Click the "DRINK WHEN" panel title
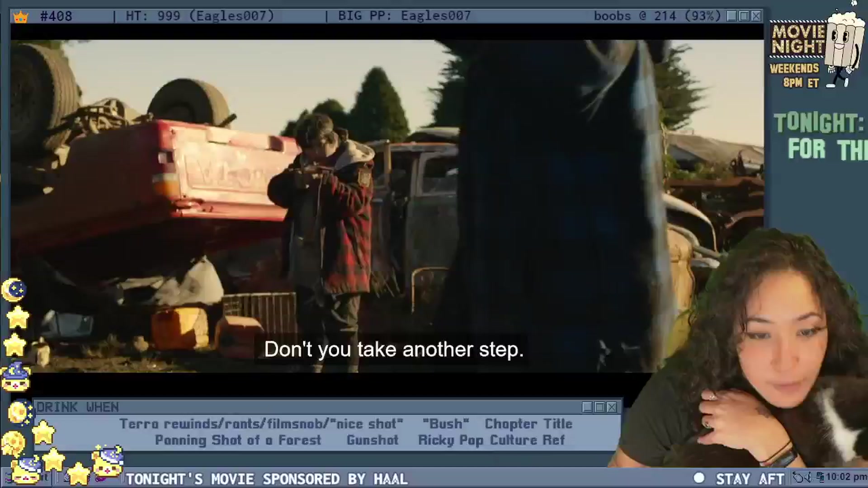This screenshot has width=868, height=488. coord(78,407)
